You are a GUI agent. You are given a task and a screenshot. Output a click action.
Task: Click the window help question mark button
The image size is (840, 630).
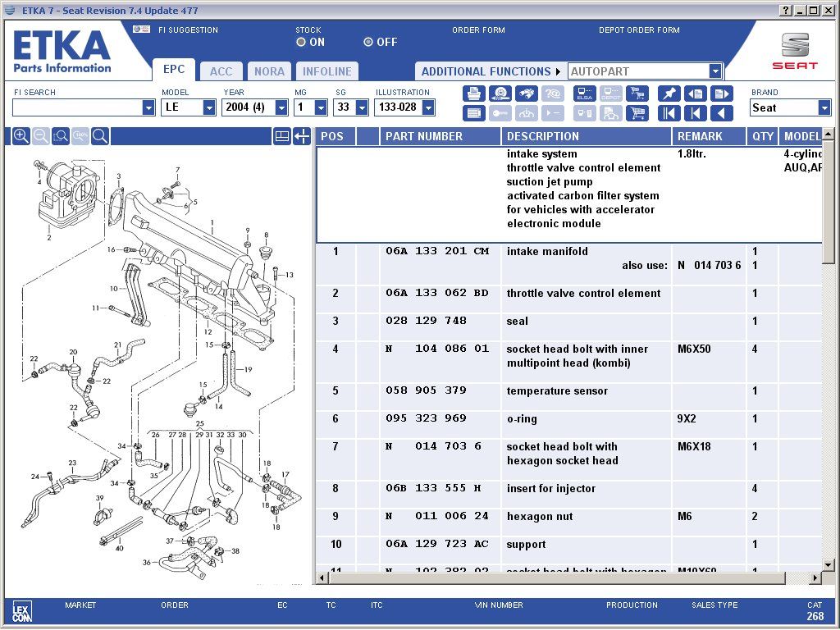pos(785,10)
